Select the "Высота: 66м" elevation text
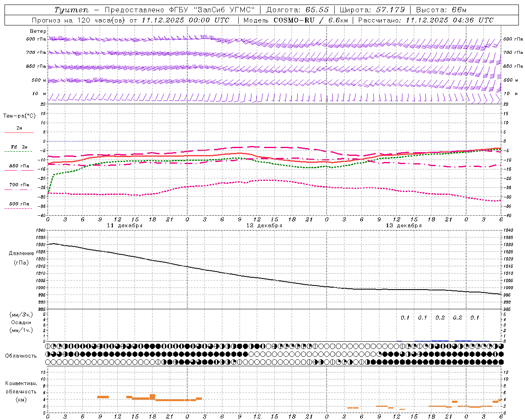 pos(441,10)
